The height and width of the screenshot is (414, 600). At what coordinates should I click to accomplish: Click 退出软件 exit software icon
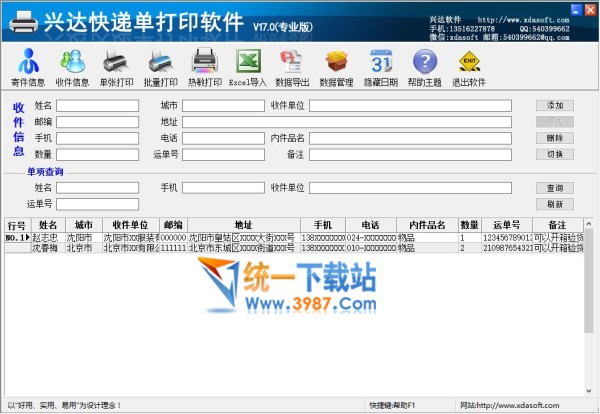pyautogui.click(x=468, y=66)
